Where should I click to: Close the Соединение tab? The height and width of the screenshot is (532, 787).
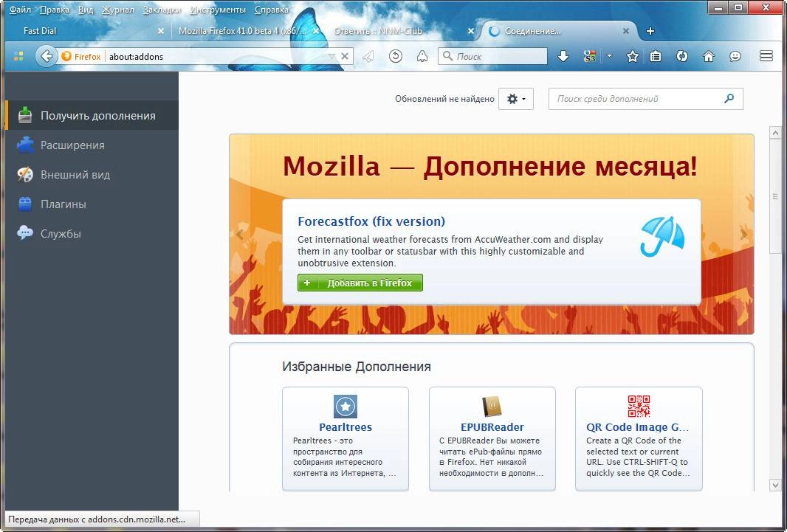[x=626, y=31]
